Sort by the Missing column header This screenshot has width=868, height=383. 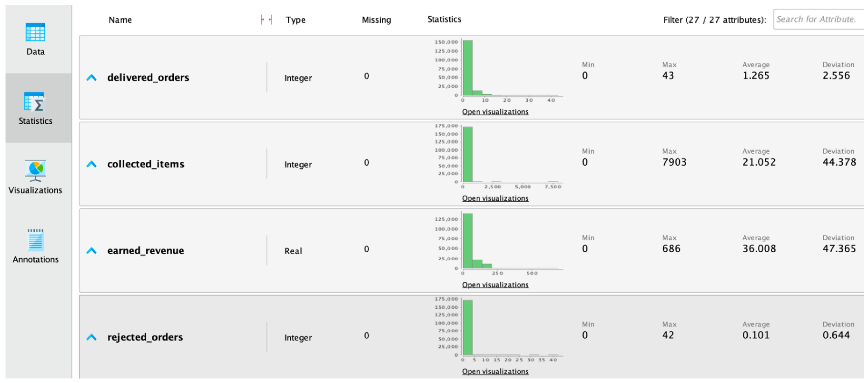pos(376,20)
